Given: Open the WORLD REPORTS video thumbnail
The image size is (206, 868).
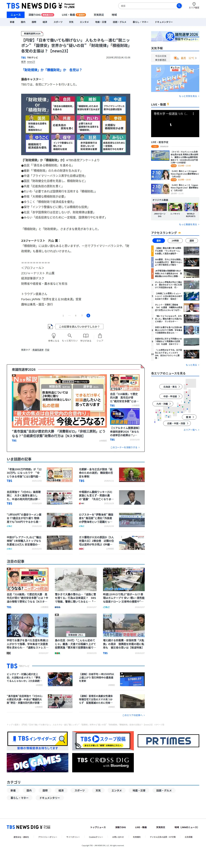Looking at the screenshot, I should (x=191, y=207).
